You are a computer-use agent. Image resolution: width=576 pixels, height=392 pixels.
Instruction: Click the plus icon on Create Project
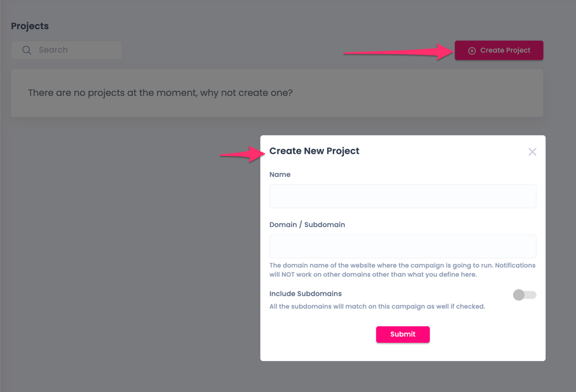[x=472, y=51]
